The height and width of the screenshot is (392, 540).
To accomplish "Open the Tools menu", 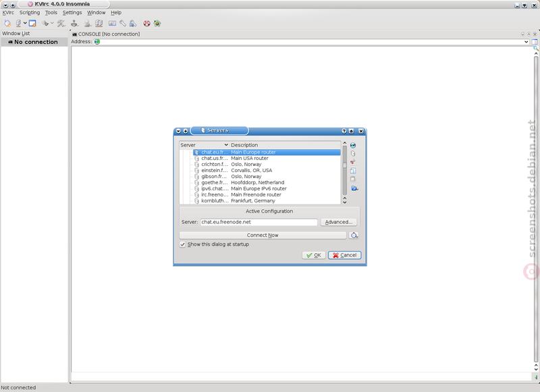I will tap(51, 13).
